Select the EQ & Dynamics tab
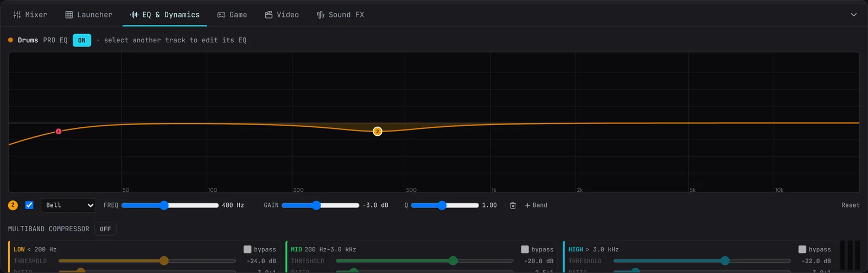The width and height of the screenshot is (868, 273). 165,15
